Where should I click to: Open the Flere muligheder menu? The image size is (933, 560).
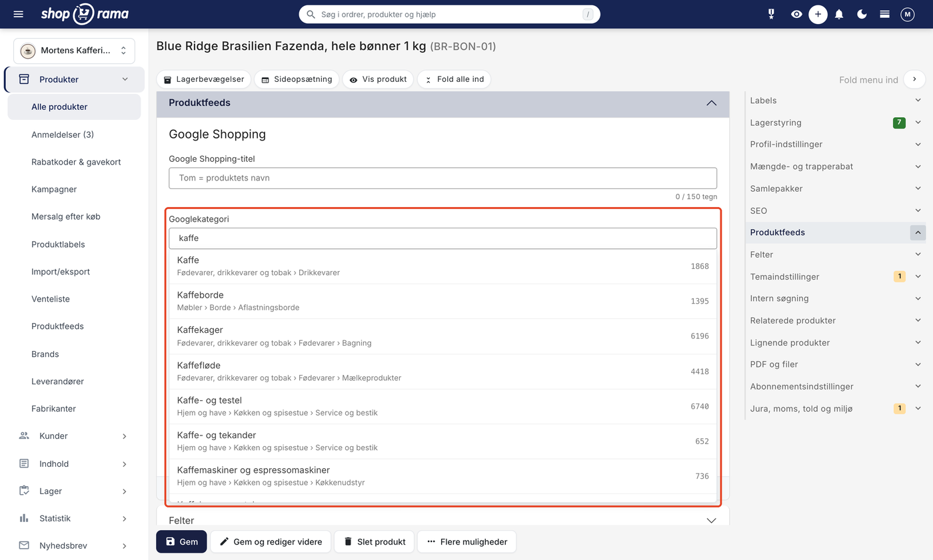tap(467, 542)
